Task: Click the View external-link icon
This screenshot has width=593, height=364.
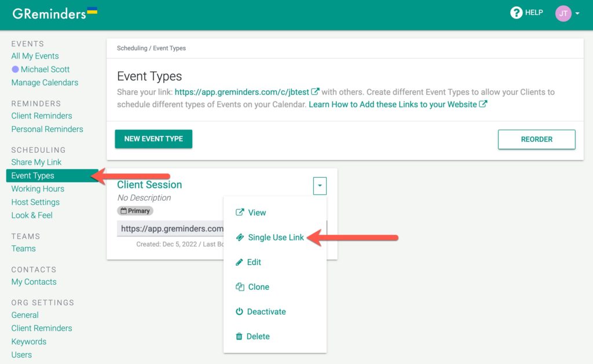Action: (240, 212)
